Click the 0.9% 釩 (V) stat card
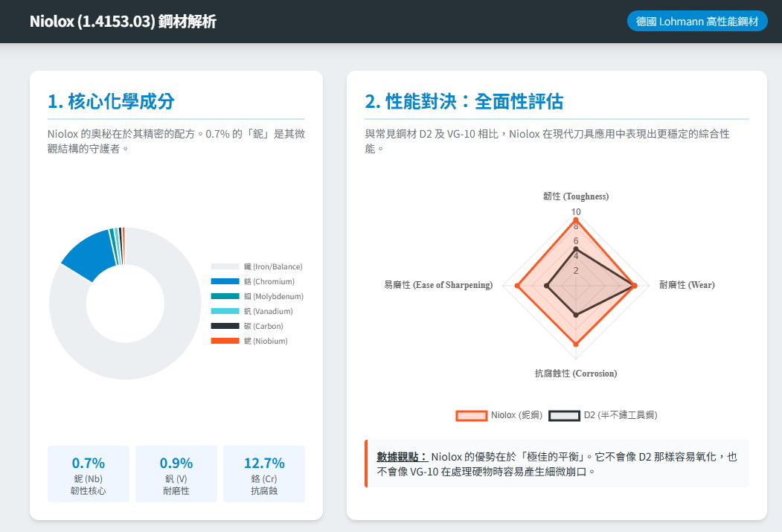782x532 pixels. point(176,474)
